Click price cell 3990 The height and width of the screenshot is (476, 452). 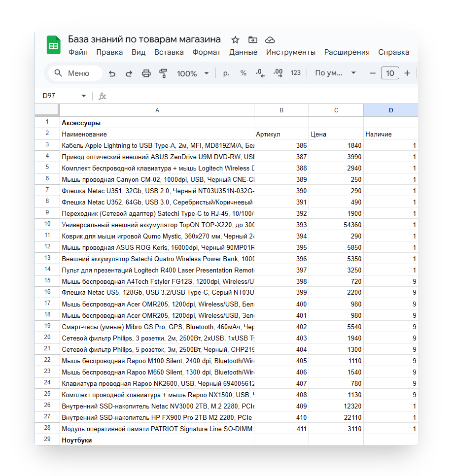(x=336, y=157)
